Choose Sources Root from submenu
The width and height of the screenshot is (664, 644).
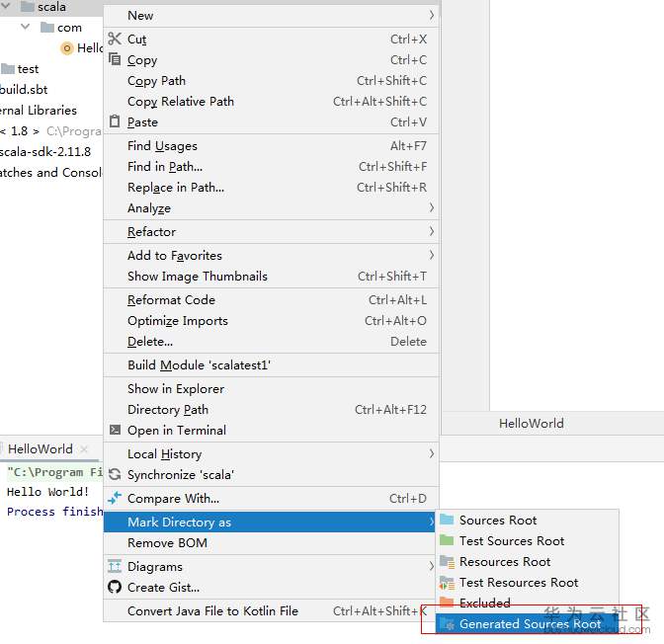(528, 520)
